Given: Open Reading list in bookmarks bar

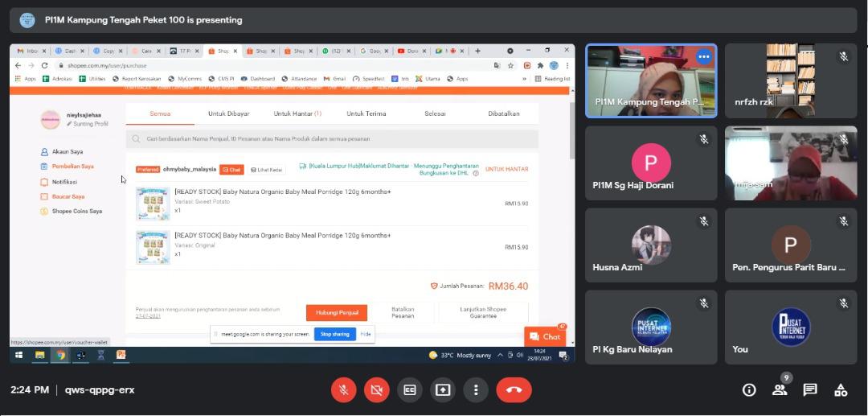Looking at the screenshot, I should (552, 79).
